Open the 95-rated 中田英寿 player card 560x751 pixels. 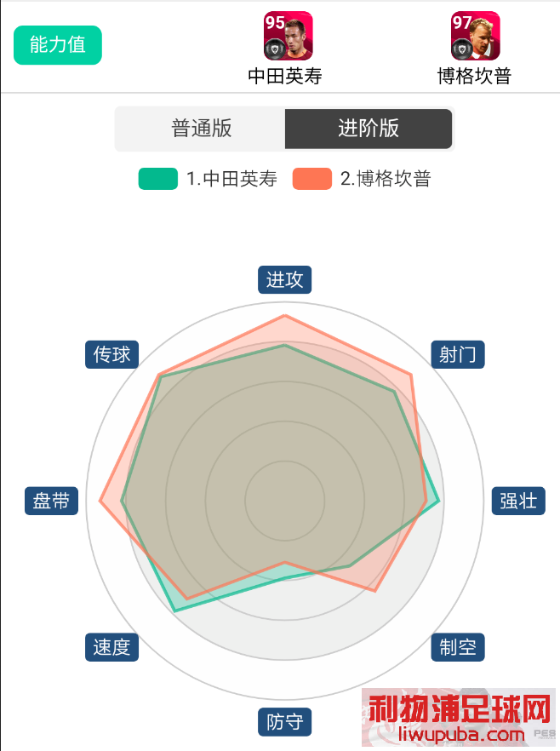point(289,36)
